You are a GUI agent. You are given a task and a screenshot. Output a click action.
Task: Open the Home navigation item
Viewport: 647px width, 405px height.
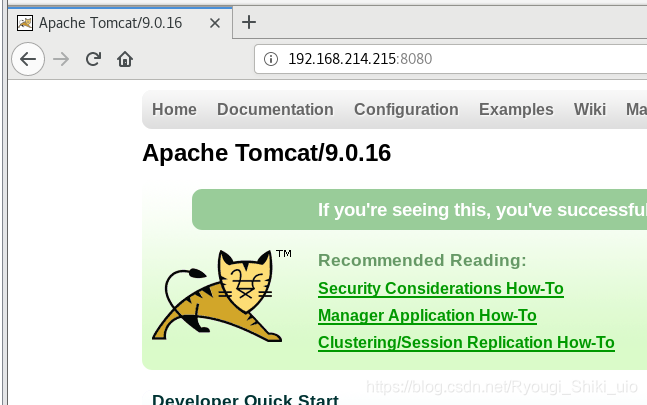(x=174, y=110)
